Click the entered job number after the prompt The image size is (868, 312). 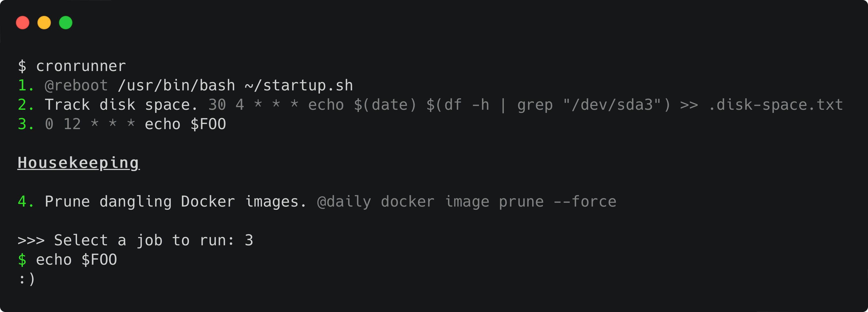pyautogui.click(x=249, y=240)
